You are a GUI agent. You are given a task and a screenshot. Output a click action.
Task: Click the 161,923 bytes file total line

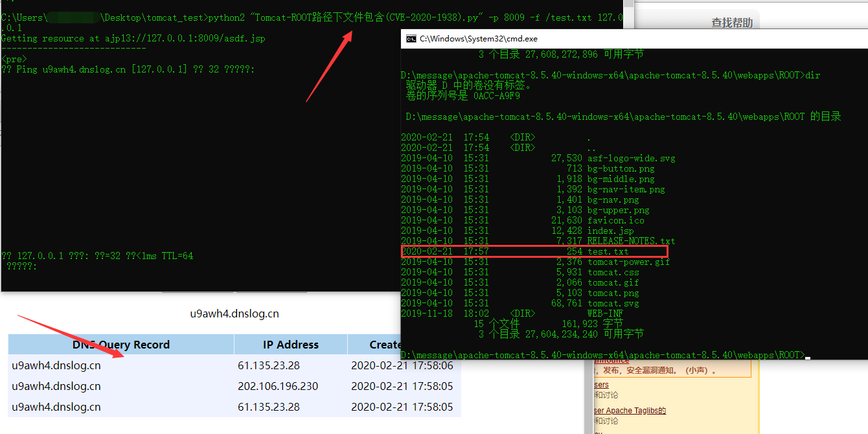[x=549, y=324]
